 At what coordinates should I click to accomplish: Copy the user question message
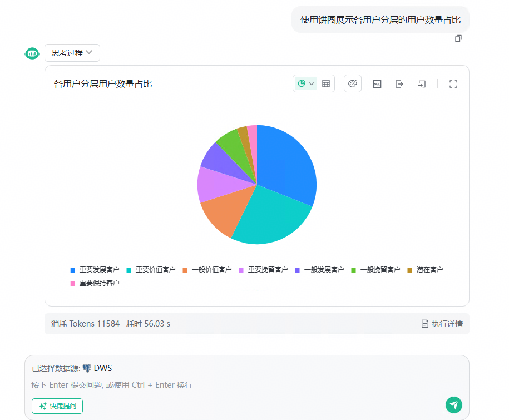pyautogui.click(x=458, y=38)
